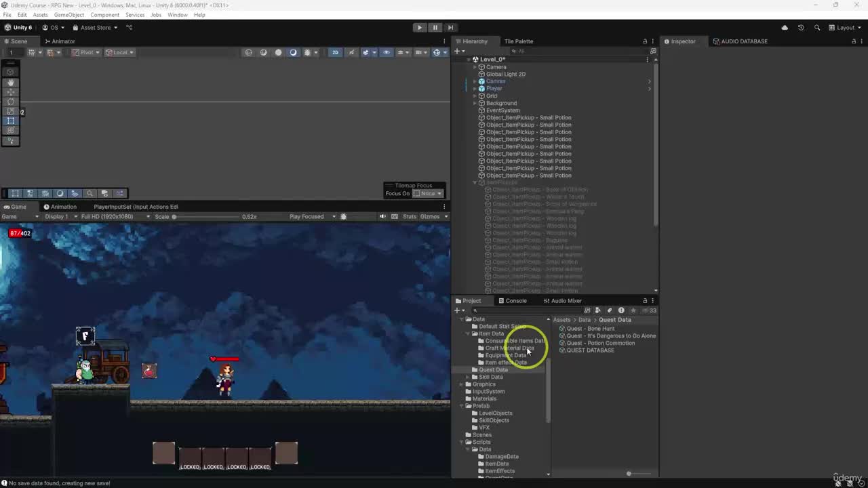Image resolution: width=868 pixels, height=488 pixels.
Task: Toggle 2D mode in the Scene view
Action: click(335, 52)
